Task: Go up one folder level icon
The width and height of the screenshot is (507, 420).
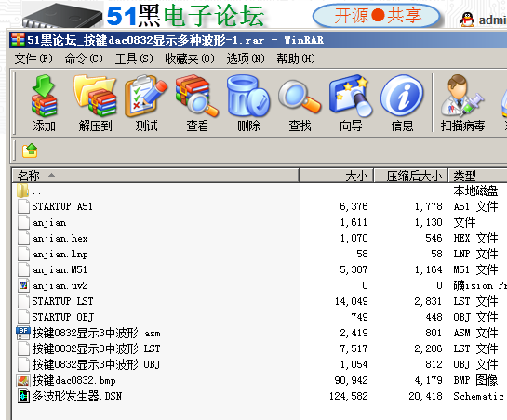Action: coord(30,151)
